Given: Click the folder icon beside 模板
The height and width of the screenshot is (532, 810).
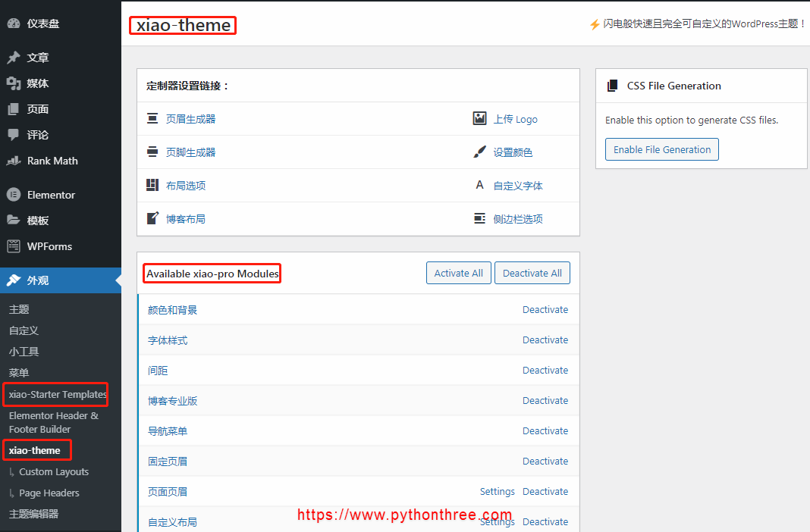Looking at the screenshot, I should pyautogui.click(x=14, y=221).
